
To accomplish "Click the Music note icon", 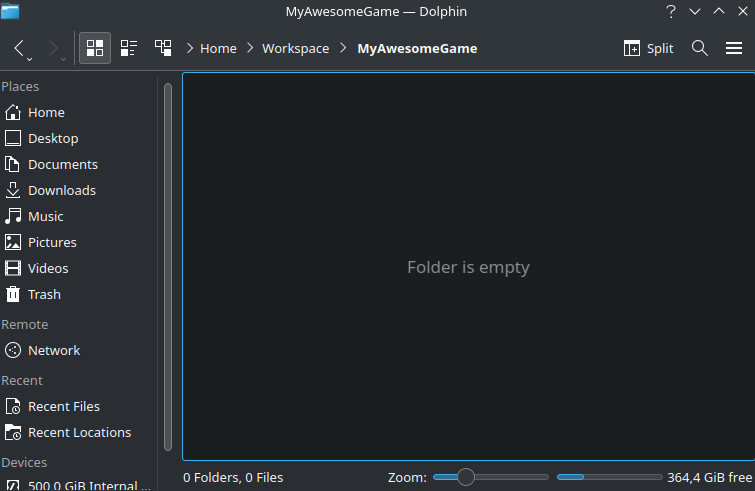I will [x=13, y=216].
